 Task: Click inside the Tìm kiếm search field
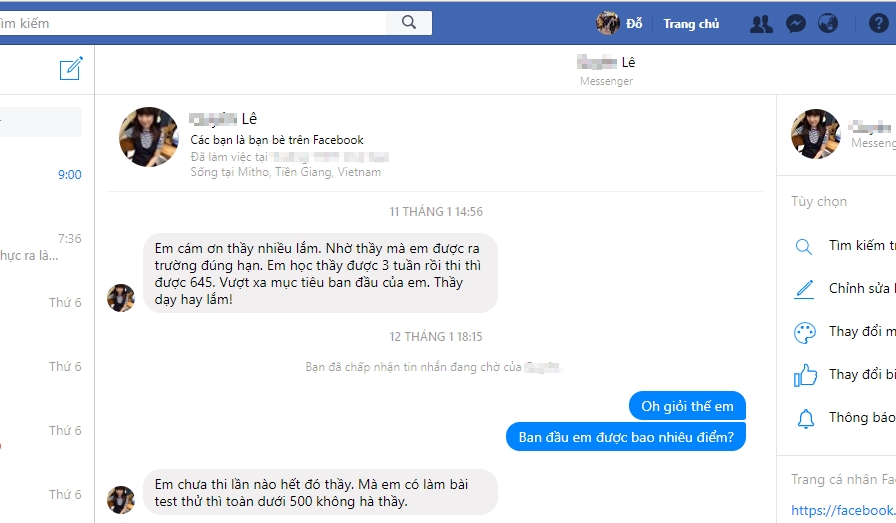coord(193,23)
